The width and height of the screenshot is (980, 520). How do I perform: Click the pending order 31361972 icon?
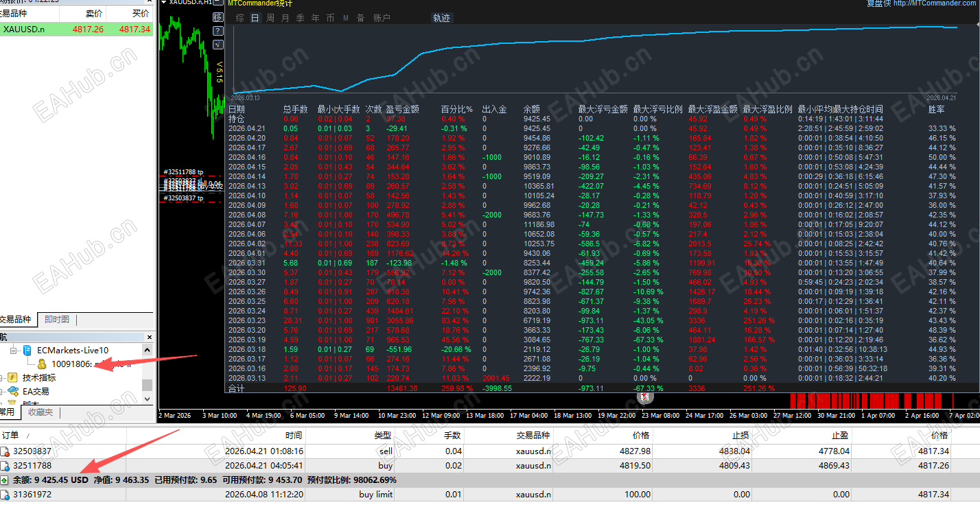[x=5, y=495]
